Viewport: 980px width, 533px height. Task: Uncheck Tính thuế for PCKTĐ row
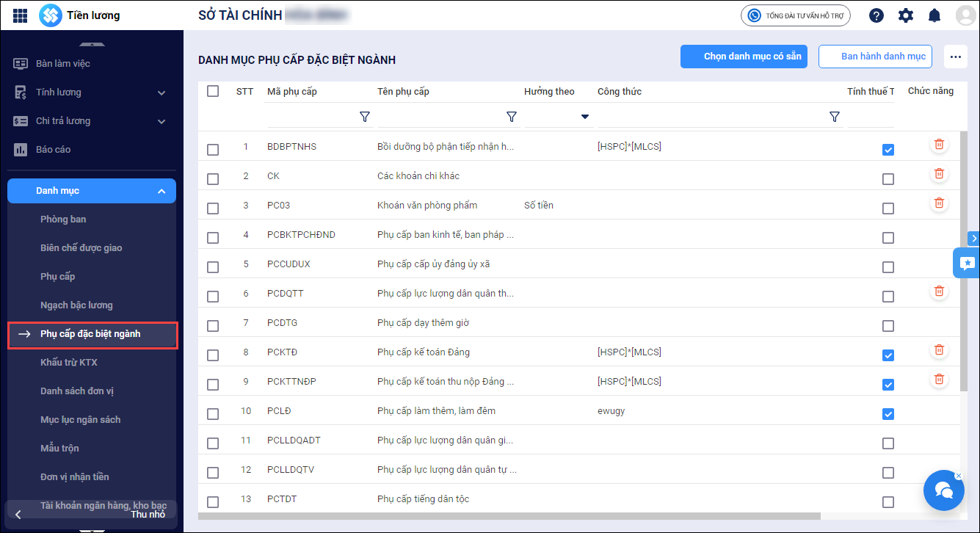point(888,355)
